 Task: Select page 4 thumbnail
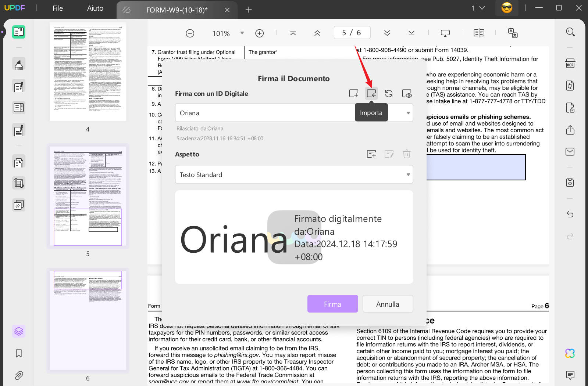point(88,72)
